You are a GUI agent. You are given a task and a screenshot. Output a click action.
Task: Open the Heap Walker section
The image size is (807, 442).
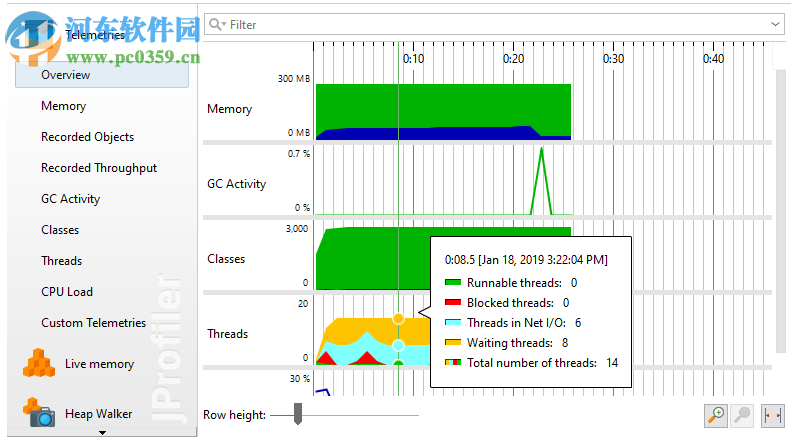click(x=77, y=414)
